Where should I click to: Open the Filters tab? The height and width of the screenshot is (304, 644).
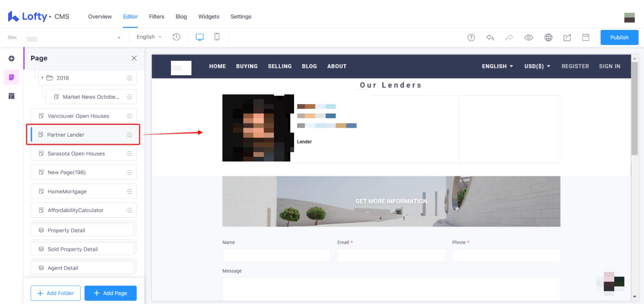[x=157, y=17]
